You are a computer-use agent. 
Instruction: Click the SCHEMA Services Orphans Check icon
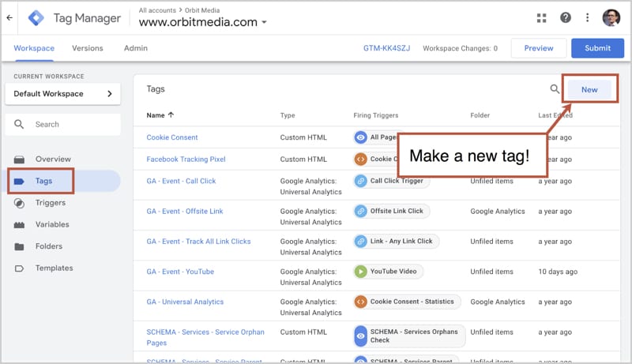coord(361,336)
